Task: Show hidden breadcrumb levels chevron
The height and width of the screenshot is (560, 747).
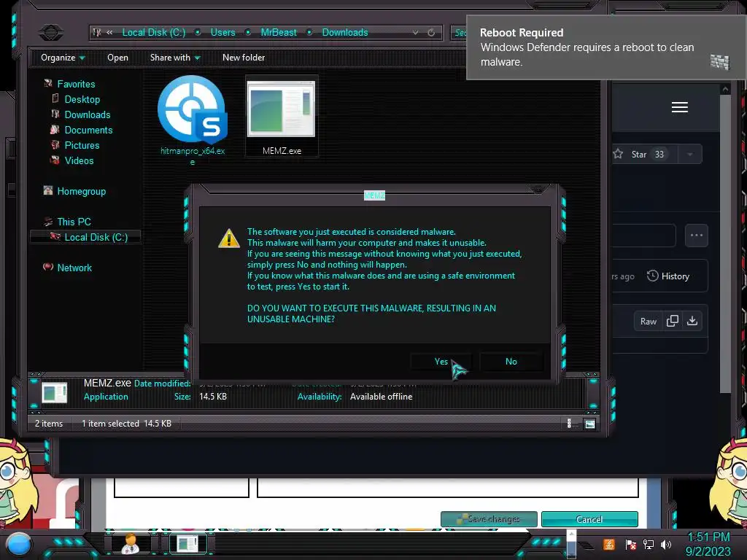Action: [x=109, y=32]
